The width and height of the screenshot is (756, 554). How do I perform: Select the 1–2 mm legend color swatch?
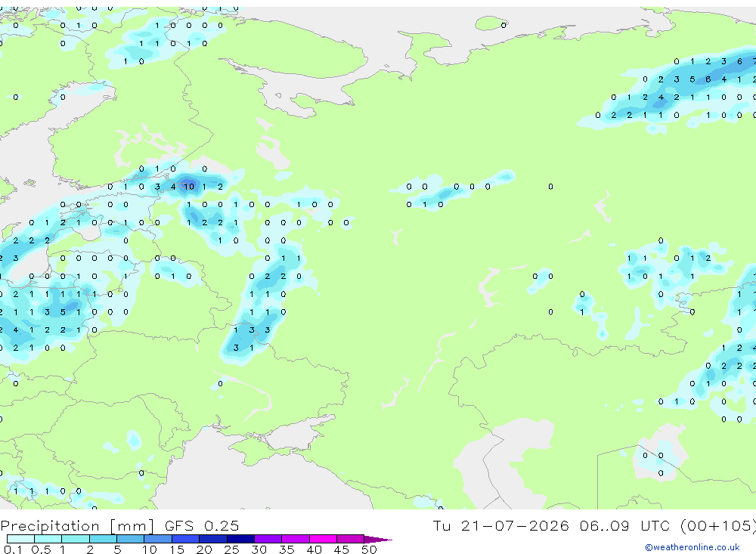point(75,539)
